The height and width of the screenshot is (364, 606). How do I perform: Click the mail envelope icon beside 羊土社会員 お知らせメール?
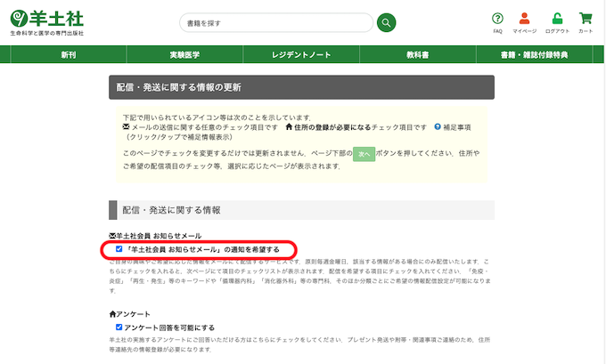[x=112, y=235]
